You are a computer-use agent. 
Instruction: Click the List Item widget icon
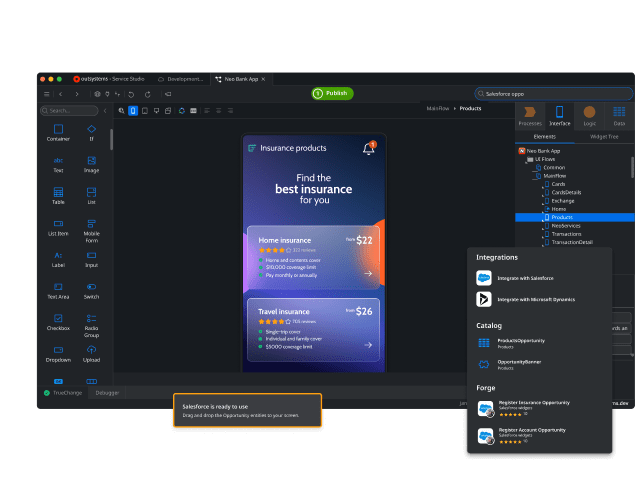pos(58,223)
